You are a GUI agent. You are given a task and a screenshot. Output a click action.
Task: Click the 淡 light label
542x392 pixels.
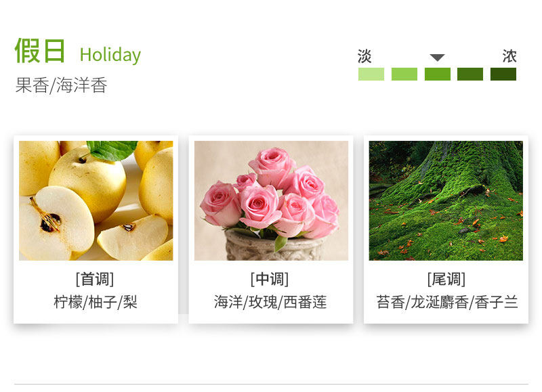364,56
